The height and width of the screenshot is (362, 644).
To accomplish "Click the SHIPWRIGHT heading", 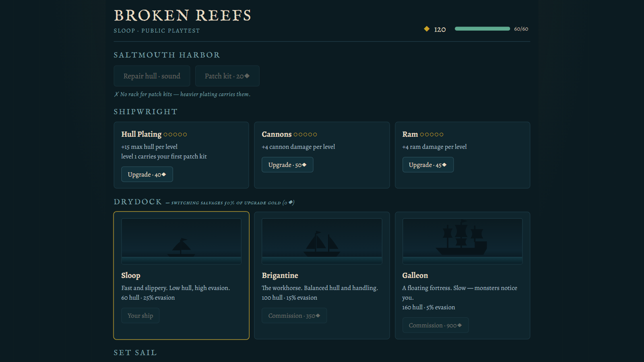I will coord(146,111).
